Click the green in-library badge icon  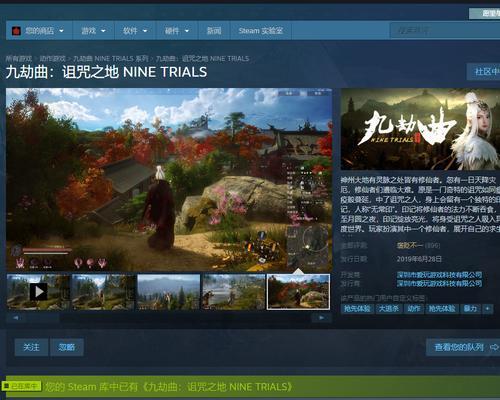tap(21, 386)
